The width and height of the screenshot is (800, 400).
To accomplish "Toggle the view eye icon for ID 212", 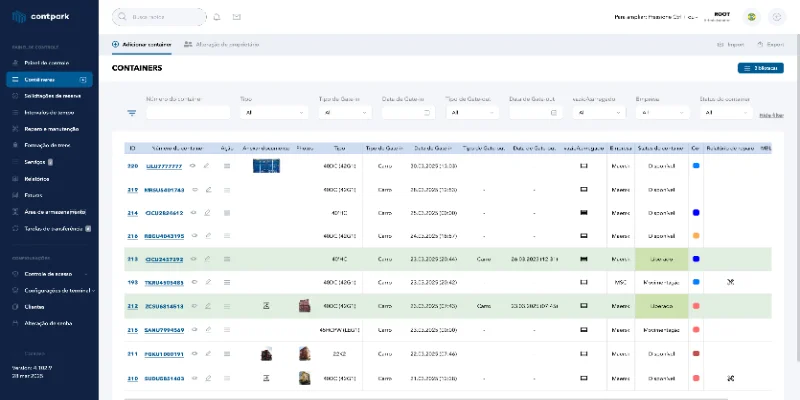I will (194, 306).
